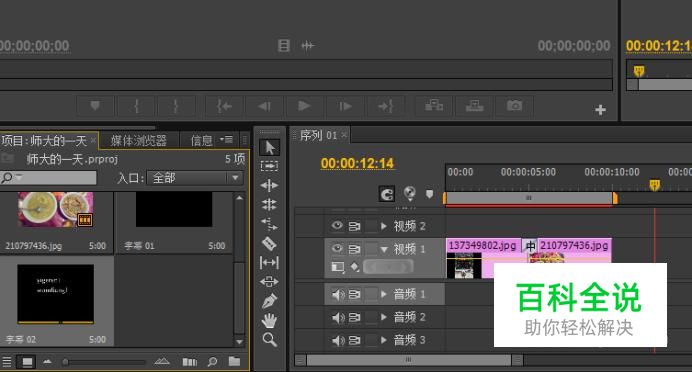Select the Slip tool

269,263
